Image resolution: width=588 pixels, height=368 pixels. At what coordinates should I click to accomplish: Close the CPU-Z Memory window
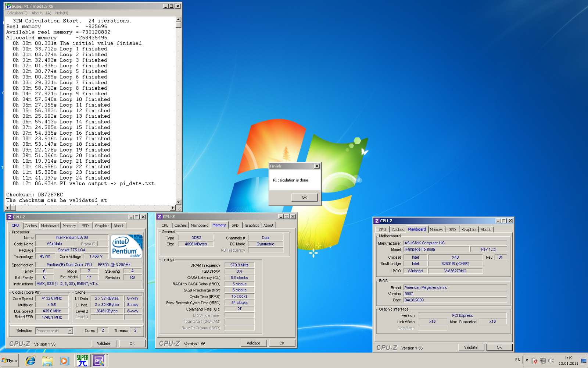click(293, 217)
